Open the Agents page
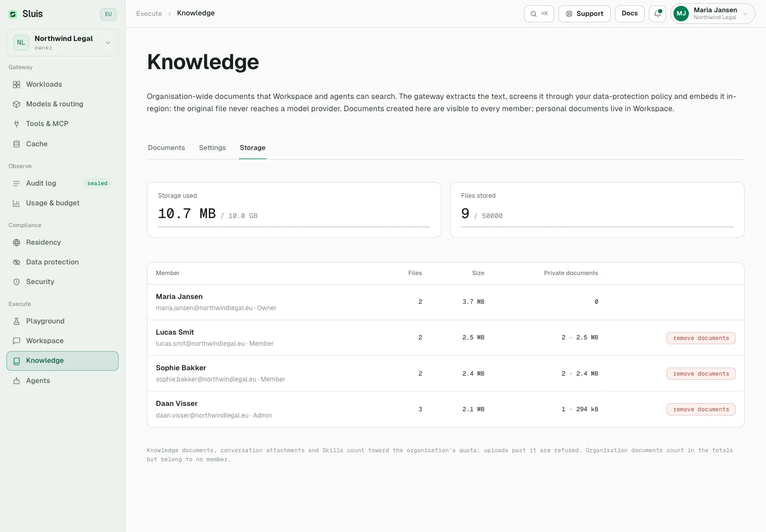 pyautogui.click(x=62, y=381)
